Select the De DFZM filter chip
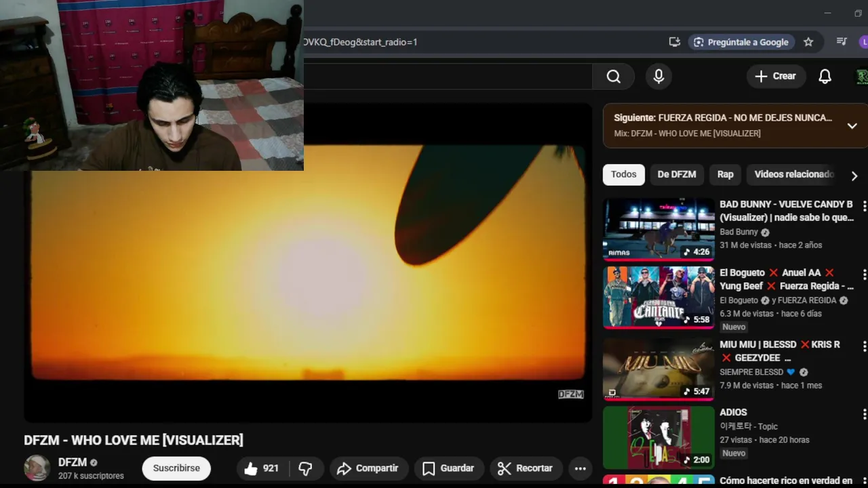This screenshot has width=868, height=488. coord(677,174)
